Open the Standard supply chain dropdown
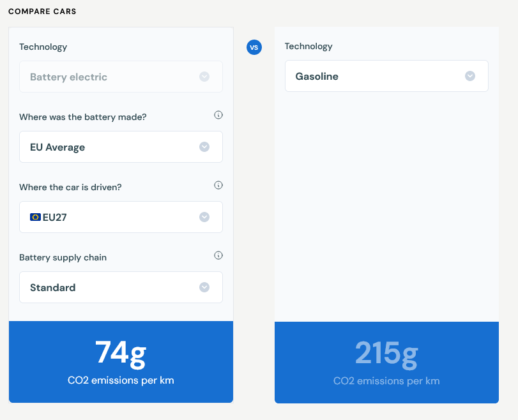This screenshot has width=518, height=420. click(x=121, y=287)
